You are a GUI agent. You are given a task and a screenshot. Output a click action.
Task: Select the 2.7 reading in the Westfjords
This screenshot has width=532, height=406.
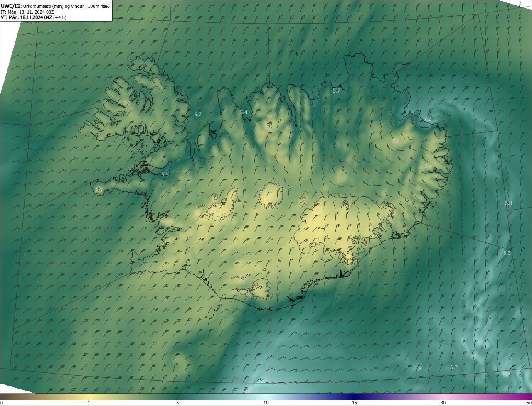click(x=127, y=103)
